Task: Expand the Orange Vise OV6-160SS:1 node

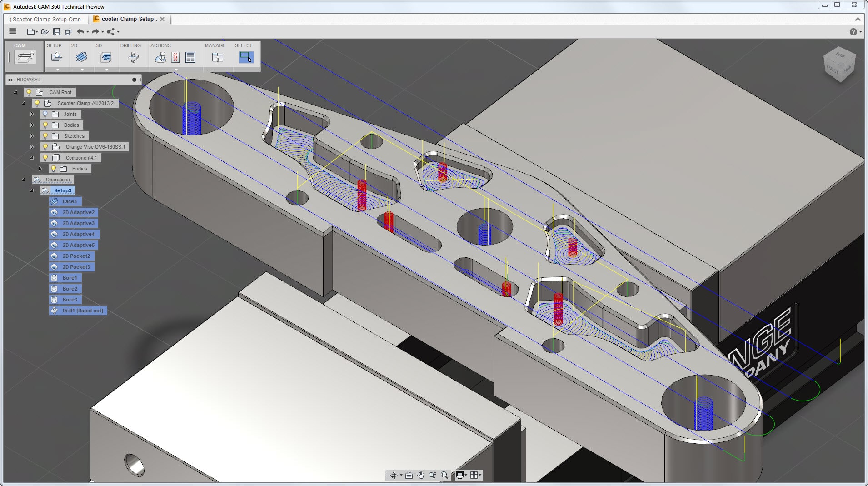Action: [x=32, y=147]
